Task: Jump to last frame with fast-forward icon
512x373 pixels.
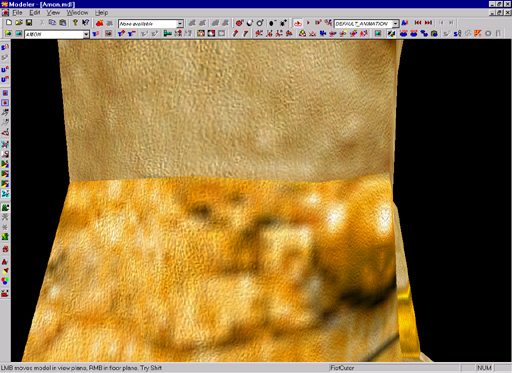Action: click(x=428, y=23)
